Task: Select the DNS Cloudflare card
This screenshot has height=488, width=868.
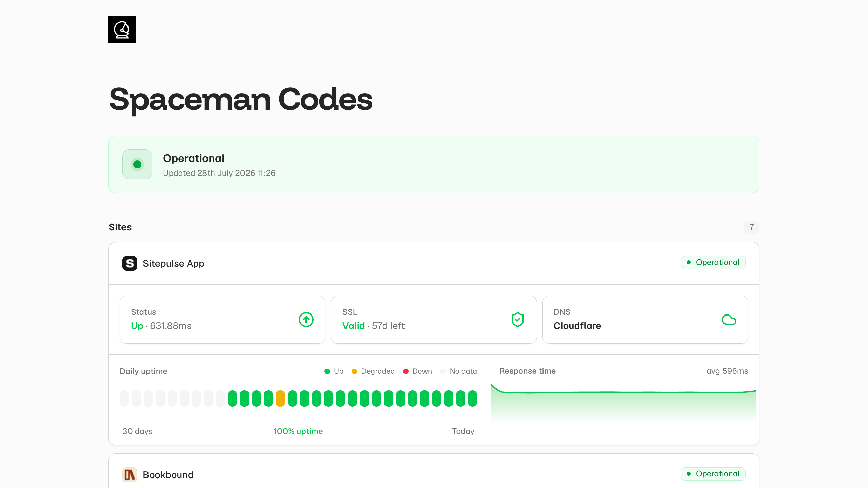Action: pos(645,320)
